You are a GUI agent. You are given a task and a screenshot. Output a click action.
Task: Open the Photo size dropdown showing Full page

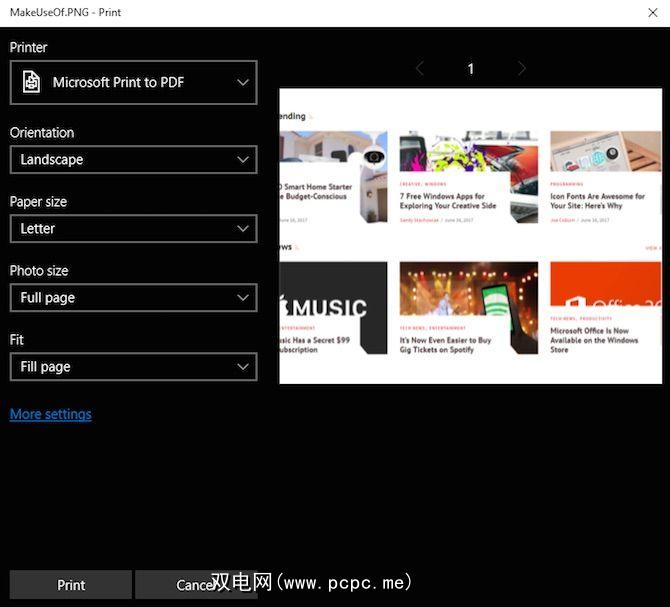coord(133,297)
